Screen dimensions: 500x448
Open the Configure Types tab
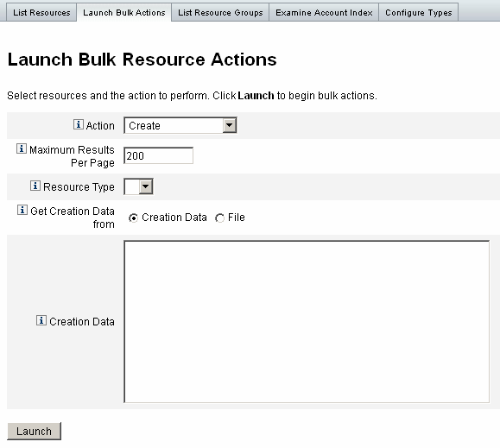click(x=418, y=12)
